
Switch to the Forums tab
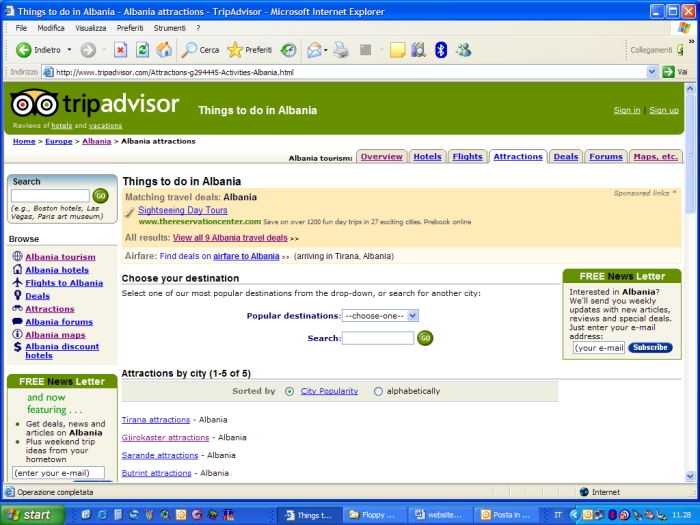point(606,157)
